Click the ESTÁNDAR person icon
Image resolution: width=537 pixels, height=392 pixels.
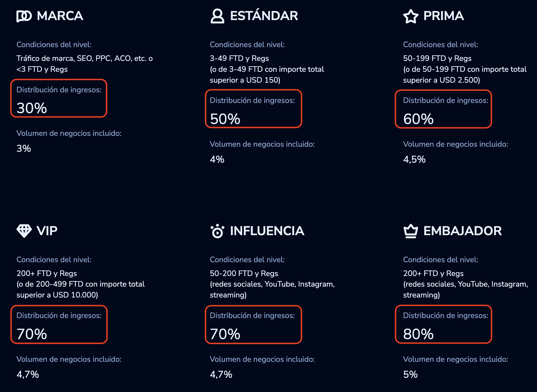coord(217,16)
